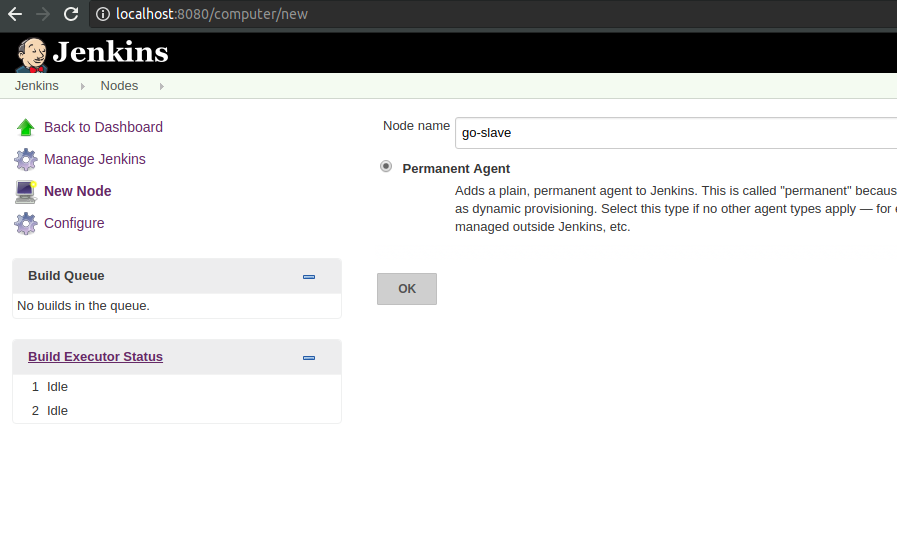Click the Build Queue heading
The image size is (897, 545).
tap(66, 276)
